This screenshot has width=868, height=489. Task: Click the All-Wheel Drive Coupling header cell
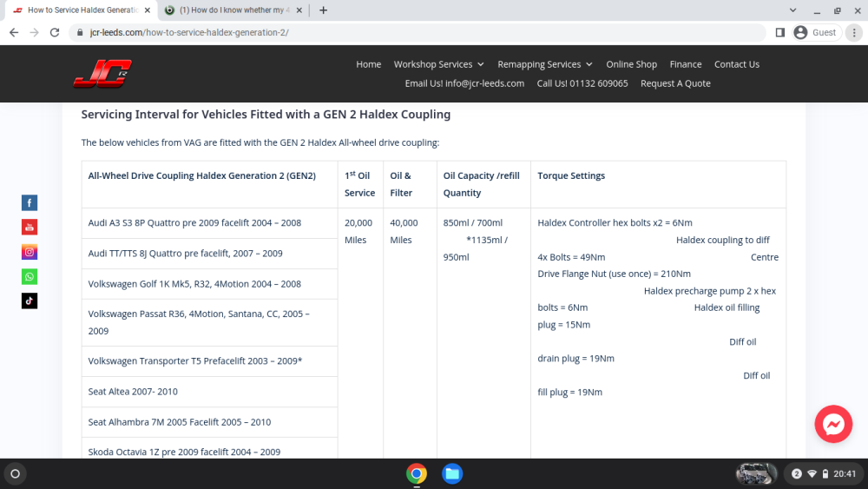(210, 184)
